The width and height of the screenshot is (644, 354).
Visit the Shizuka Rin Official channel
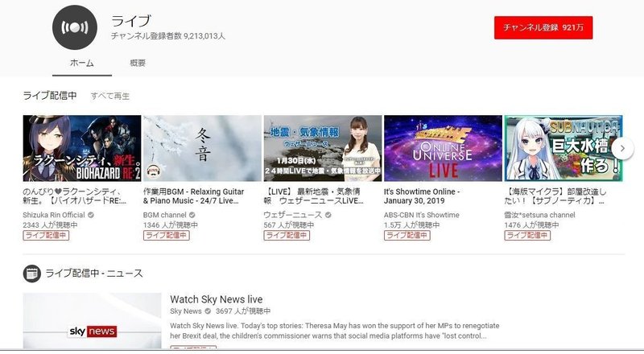point(54,215)
